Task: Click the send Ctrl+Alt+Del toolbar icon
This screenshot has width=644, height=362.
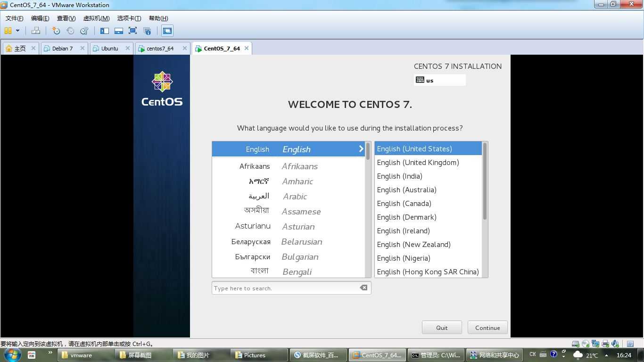Action: [35, 31]
